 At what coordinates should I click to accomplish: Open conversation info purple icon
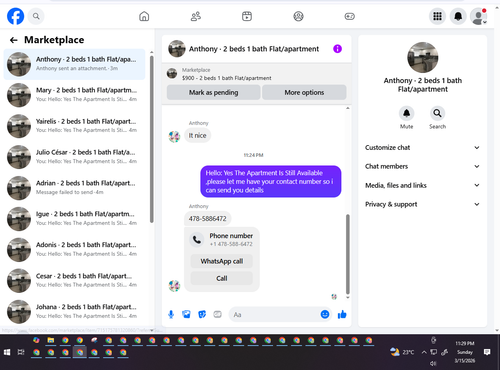(x=337, y=49)
